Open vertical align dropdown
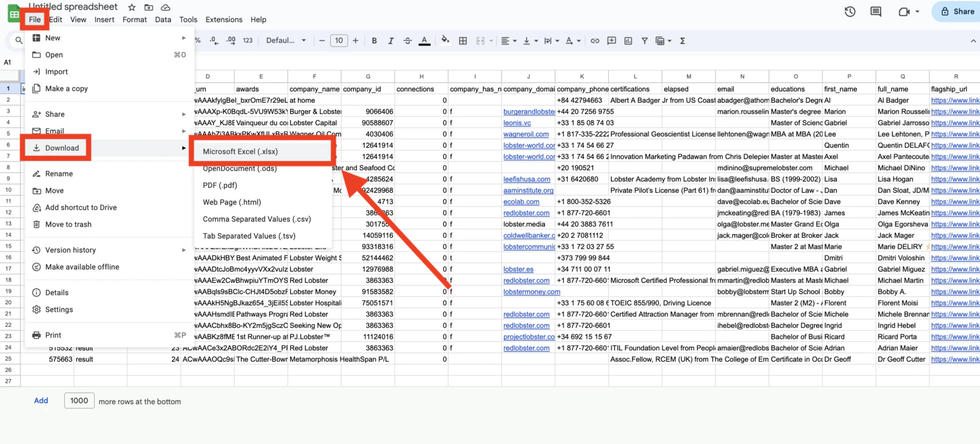The image size is (980, 444). click(530, 40)
